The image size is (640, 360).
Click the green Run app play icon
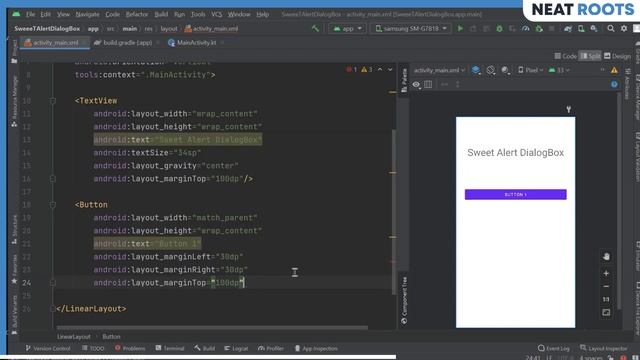(460, 29)
